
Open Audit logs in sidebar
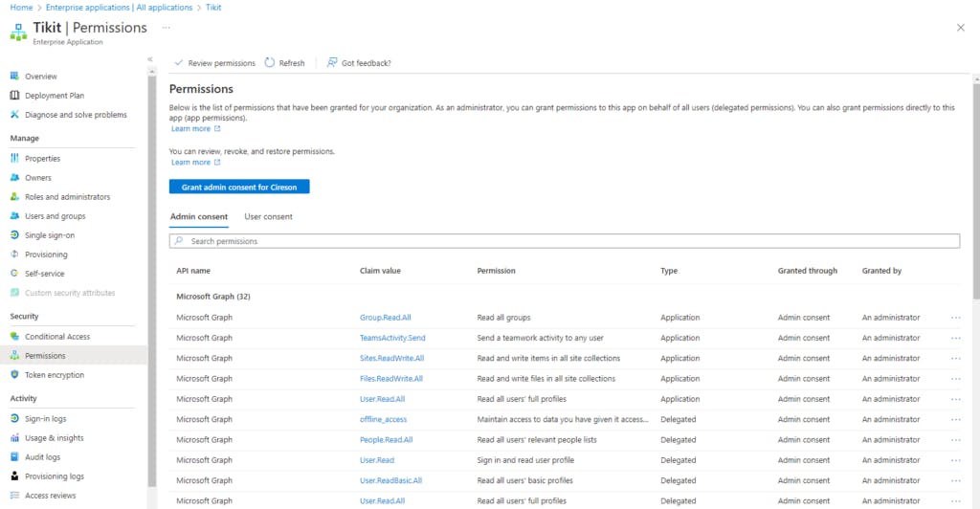[42, 457]
